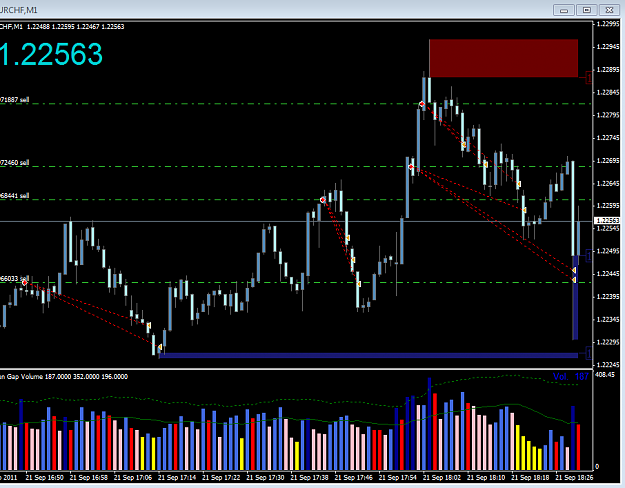This screenshot has width=625, height=488.
Task: Click price axis label 1.22995
Action: tap(608, 24)
